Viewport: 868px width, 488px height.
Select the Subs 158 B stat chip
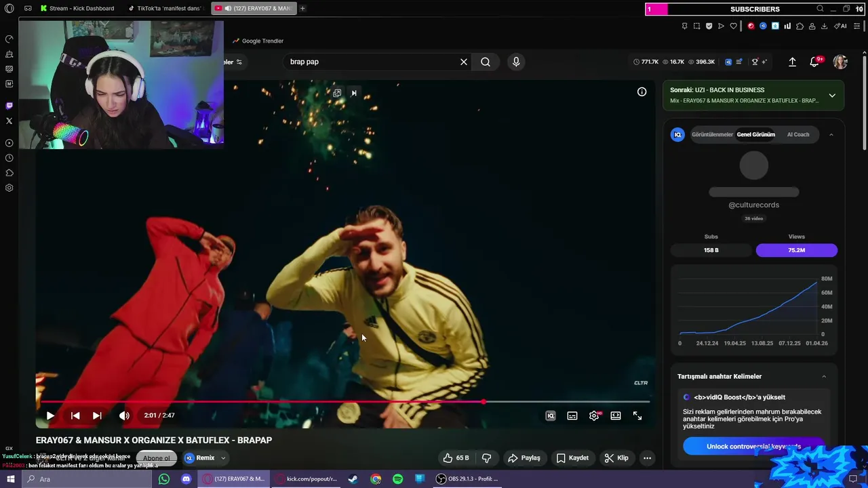(x=711, y=250)
